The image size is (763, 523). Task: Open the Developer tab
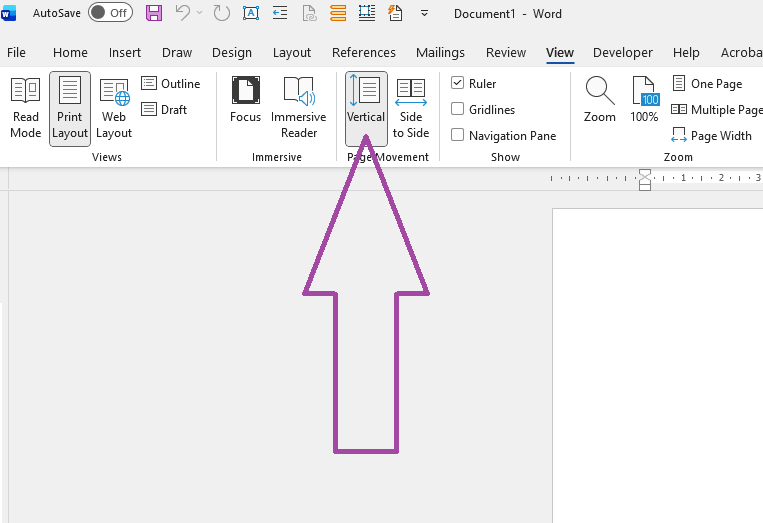622,53
